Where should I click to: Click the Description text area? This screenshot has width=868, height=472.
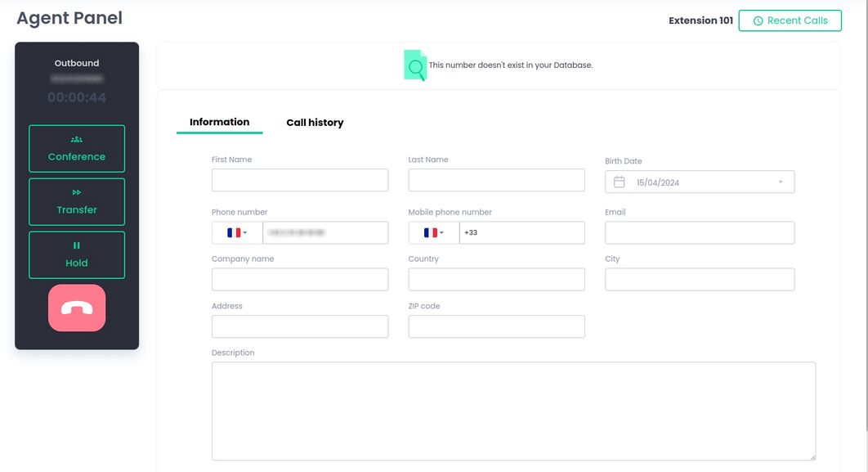click(513, 411)
